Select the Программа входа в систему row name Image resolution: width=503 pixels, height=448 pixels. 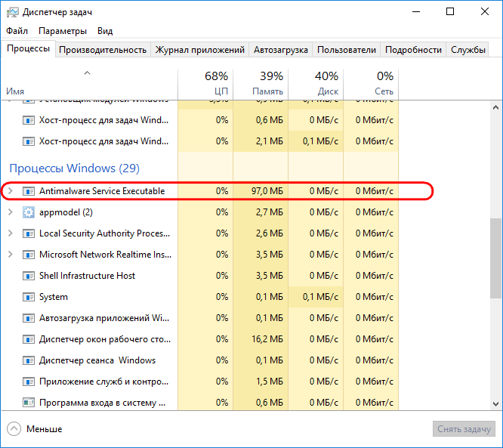(102, 403)
